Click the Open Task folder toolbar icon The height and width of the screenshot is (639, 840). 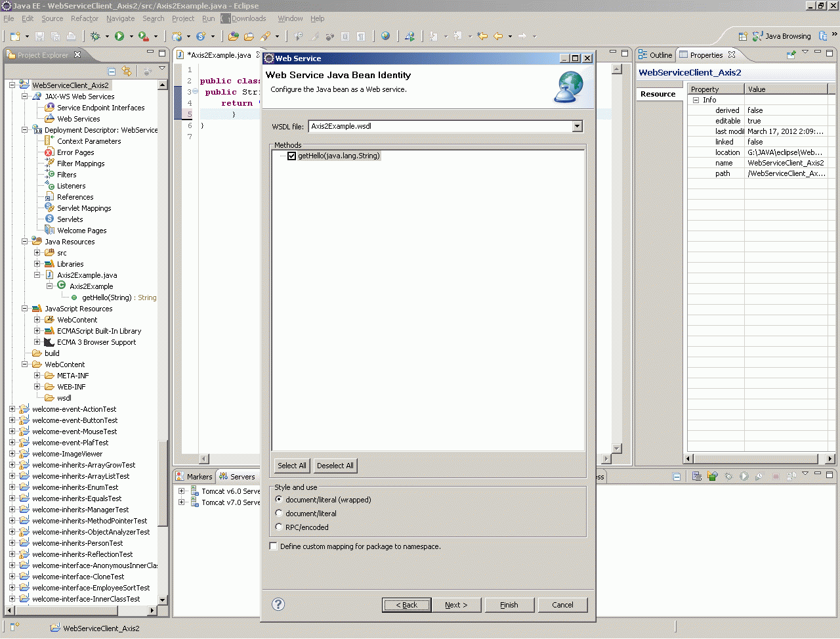(x=249, y=36)
